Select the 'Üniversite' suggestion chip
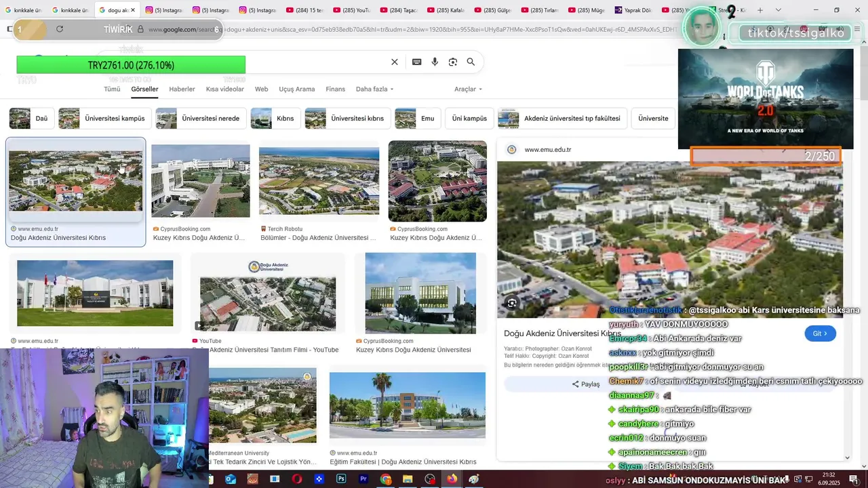Viewport: 868px width, 488px height. (653, 118)
